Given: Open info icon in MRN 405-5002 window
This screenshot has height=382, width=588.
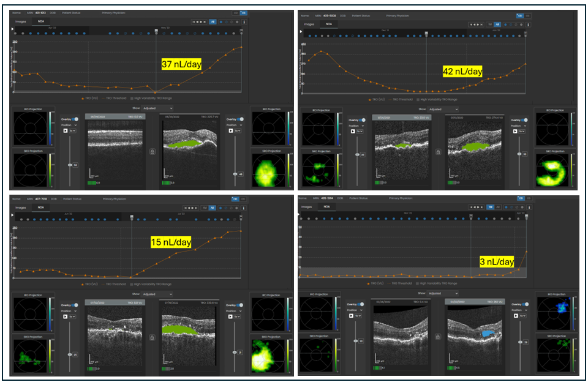Looking at the screenshot, I should 528,24.
